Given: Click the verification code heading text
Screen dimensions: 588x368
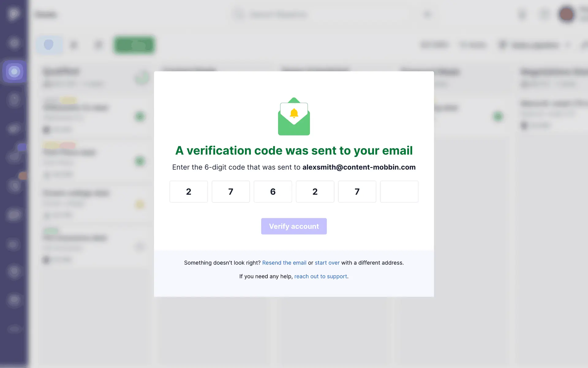Looking at the screenshot, I should click(294, 151).
